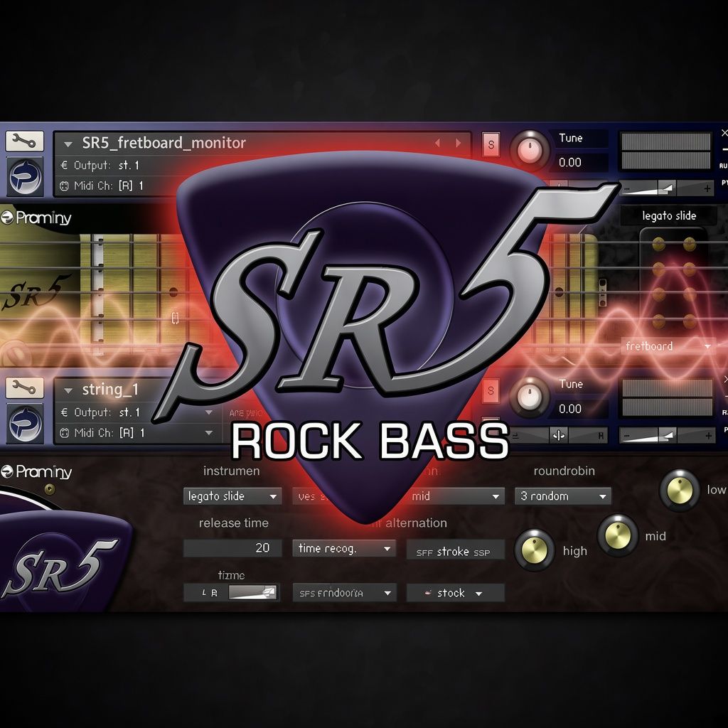Click level meter of string_1
Screen dimensions: 728x728
click(x=667, y=397)
